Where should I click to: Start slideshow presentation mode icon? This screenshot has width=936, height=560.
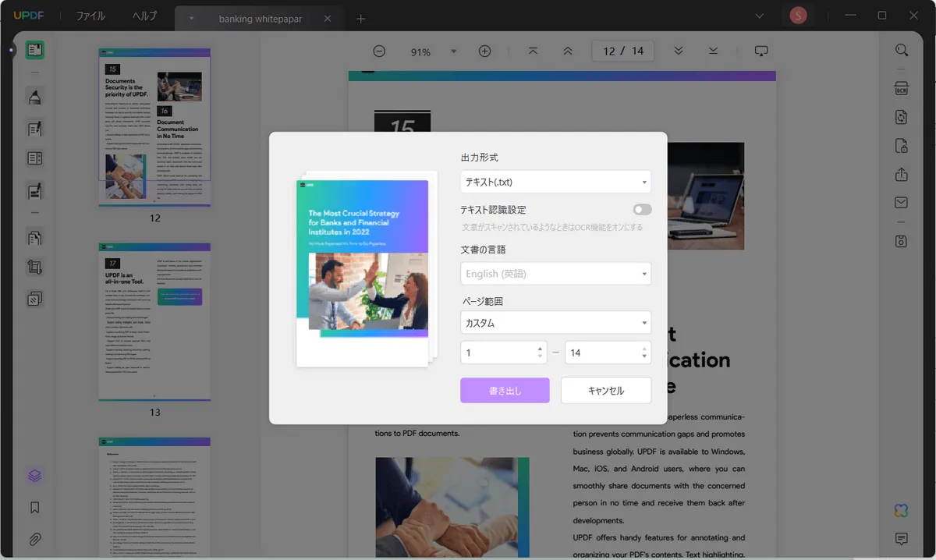pyautogui.click(x=761, y=51)
